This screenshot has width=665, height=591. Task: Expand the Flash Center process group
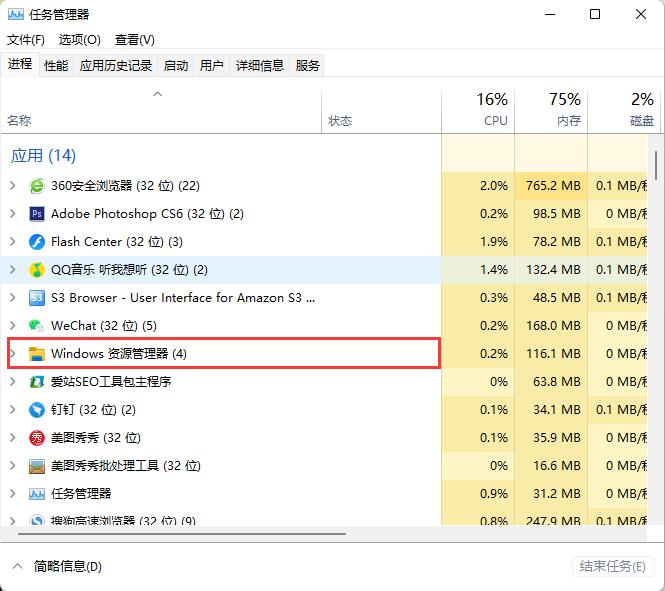pos(13,242)
